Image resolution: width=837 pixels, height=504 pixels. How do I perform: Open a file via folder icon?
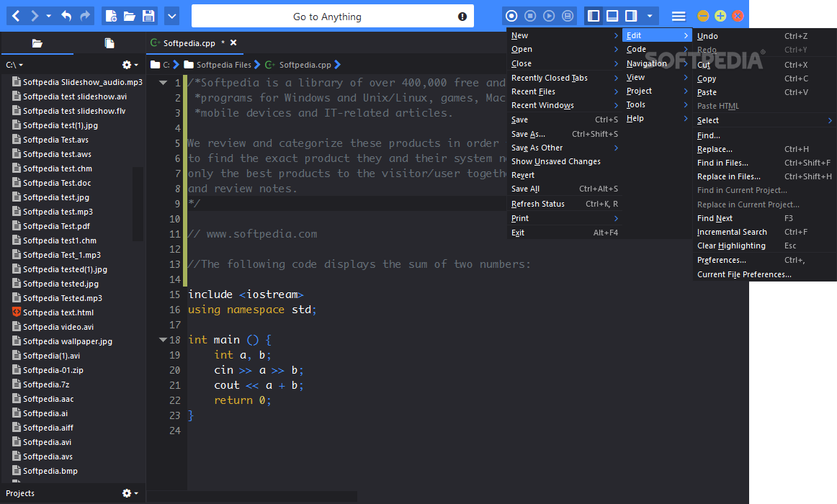pos(130,16)
